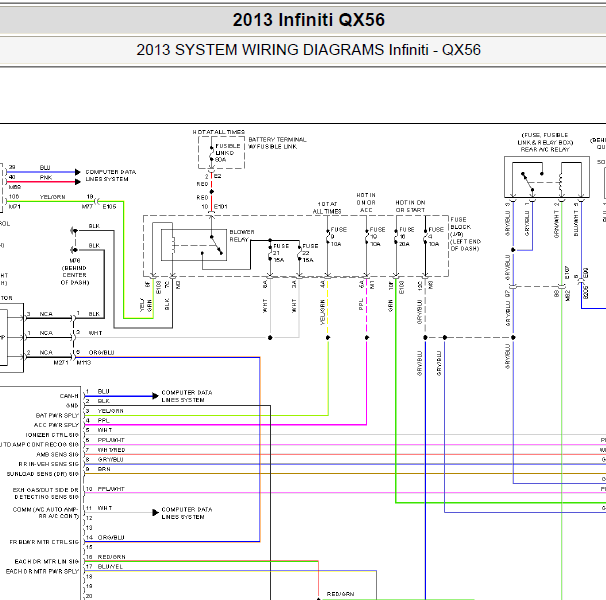Click the 'CAN-H' terminal label

pos(69,396)
